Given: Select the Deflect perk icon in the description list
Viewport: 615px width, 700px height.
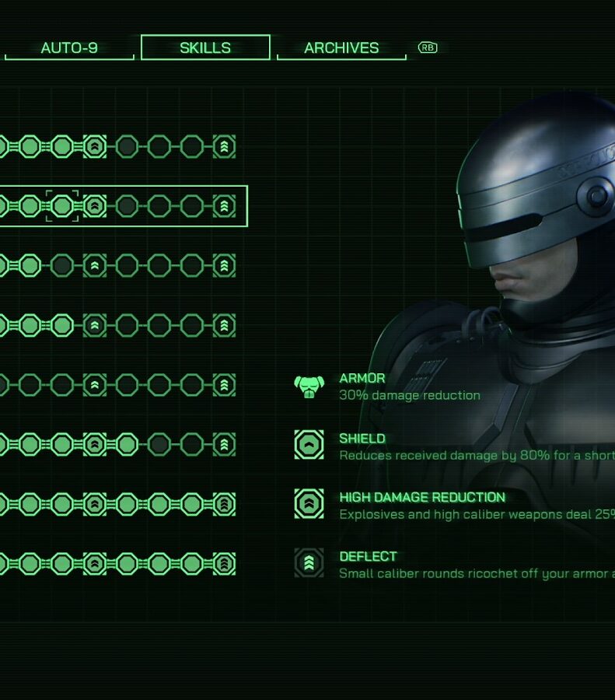Looking at the screenshot, I should (309, 563).
